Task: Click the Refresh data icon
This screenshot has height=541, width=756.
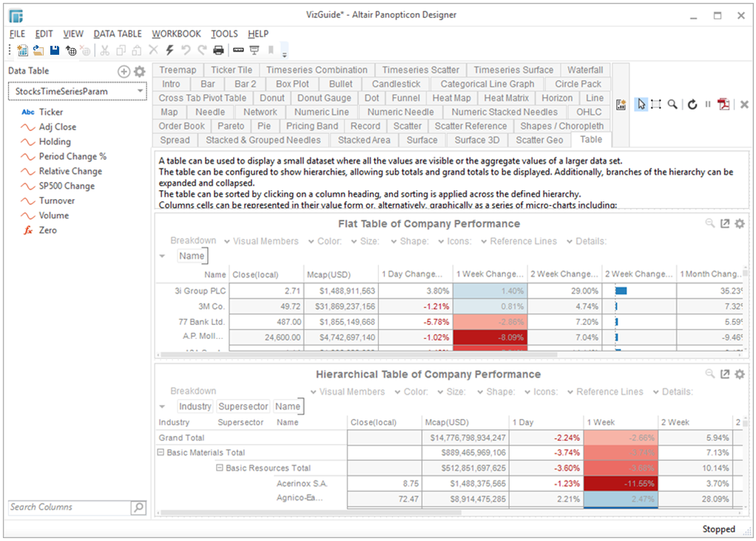Action: tap(692, 104)
